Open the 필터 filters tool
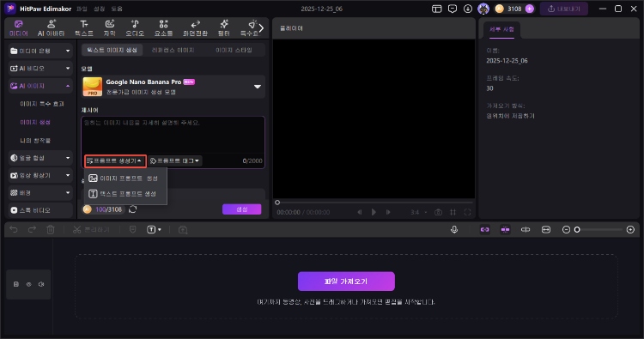The image size is (644, 339). 224,28
